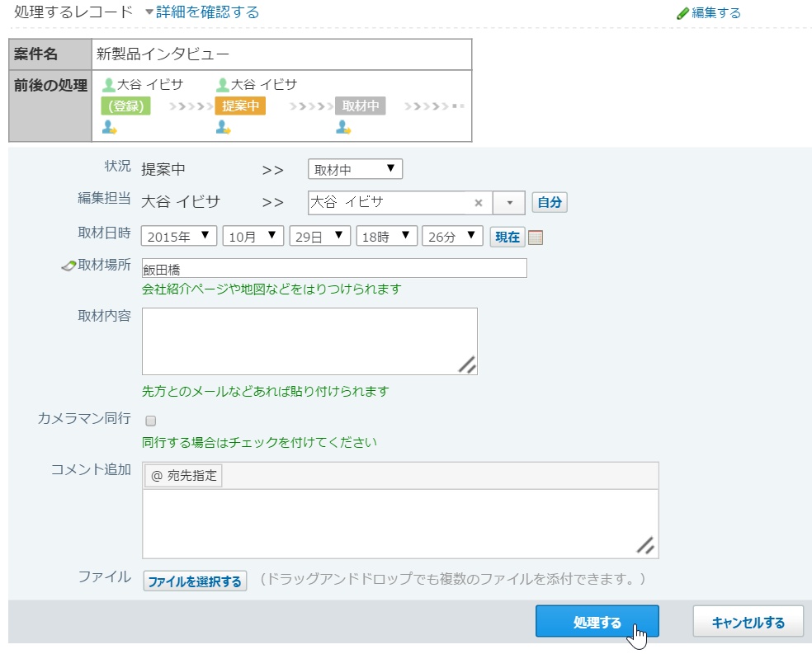The width and height of the screenshot is (812, 654).
Task: Click the pencil icon beside 編集する
Action: (682, 13)
